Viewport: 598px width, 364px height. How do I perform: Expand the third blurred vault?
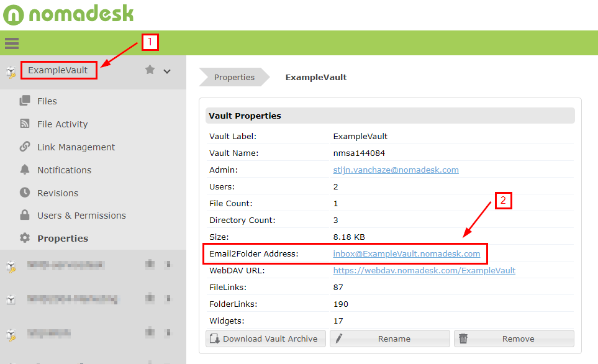168,332
